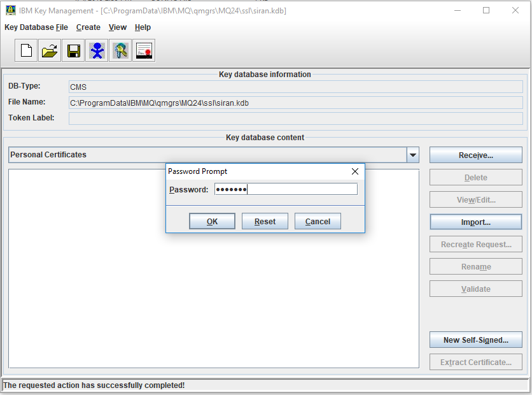Click the blue person figure toolbar icon

pos(97,51)
